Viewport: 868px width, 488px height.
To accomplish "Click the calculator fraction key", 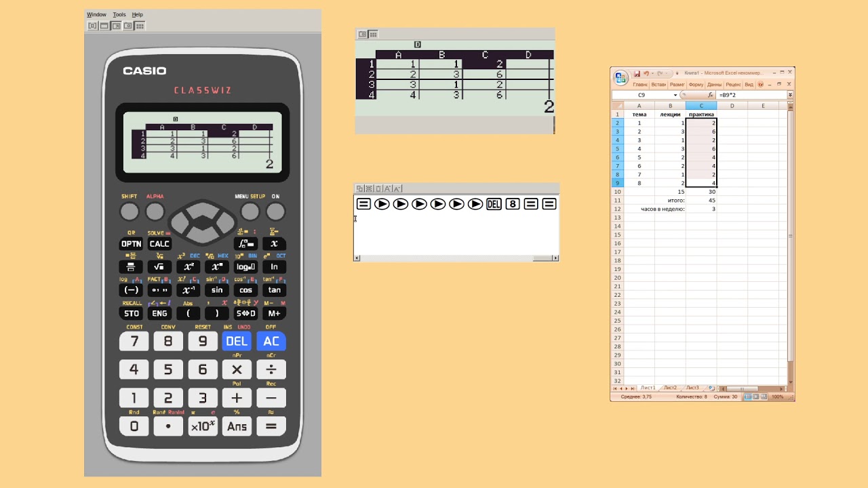I will [x=131, y=267].
